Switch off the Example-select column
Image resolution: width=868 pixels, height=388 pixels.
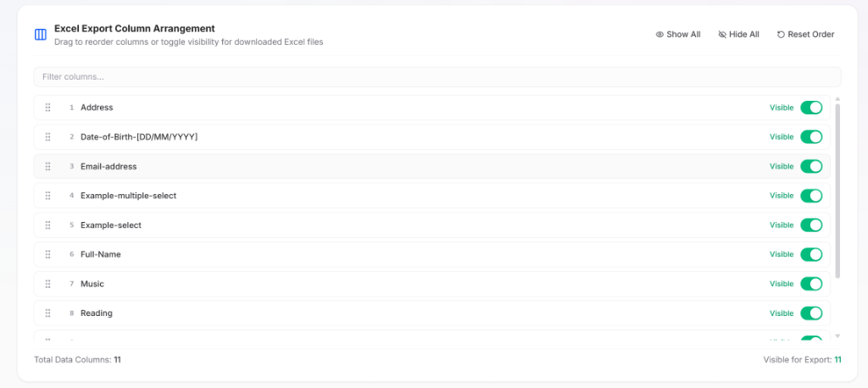pos(811,225)
